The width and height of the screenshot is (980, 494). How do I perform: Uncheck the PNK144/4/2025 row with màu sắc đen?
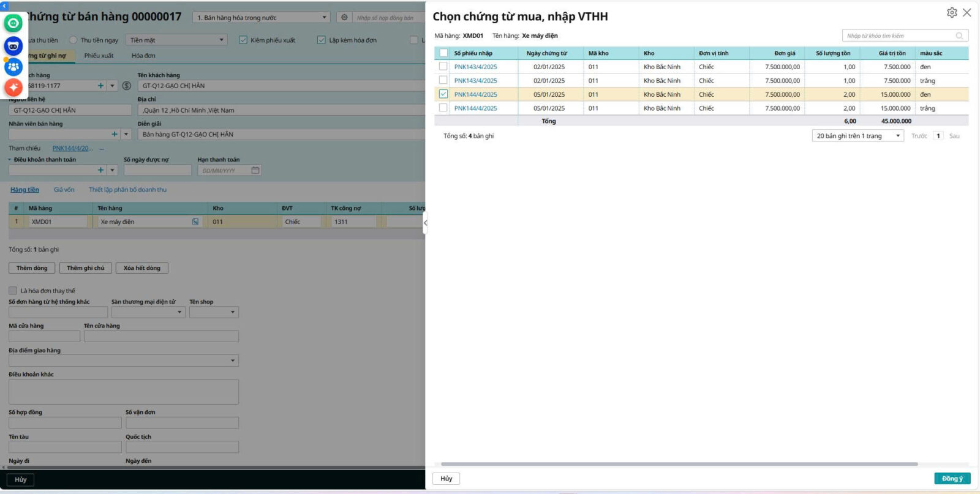point(443,94)
